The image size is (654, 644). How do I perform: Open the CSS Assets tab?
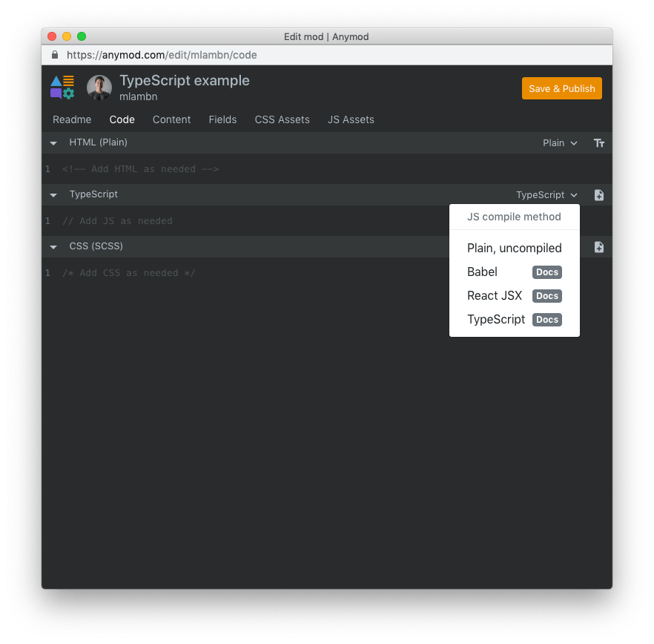pos(282,119)
